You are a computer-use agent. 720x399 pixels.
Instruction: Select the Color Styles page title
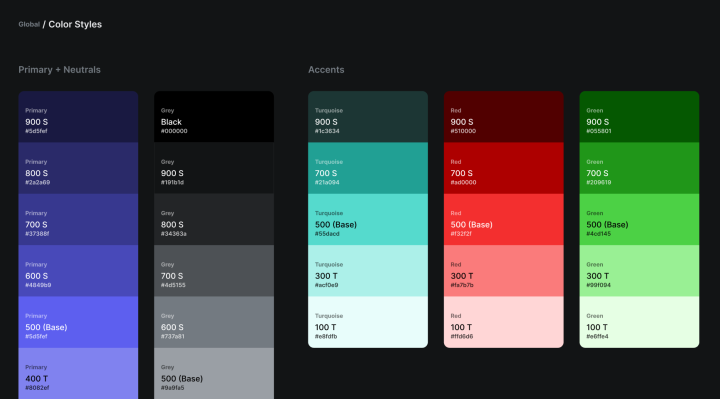pos(75,24)
